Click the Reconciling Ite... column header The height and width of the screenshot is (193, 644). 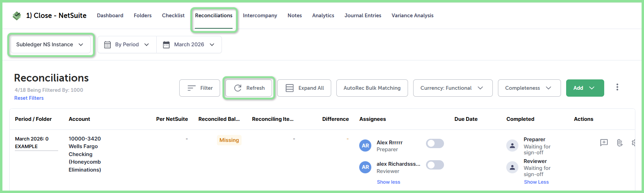pos(273,119)
